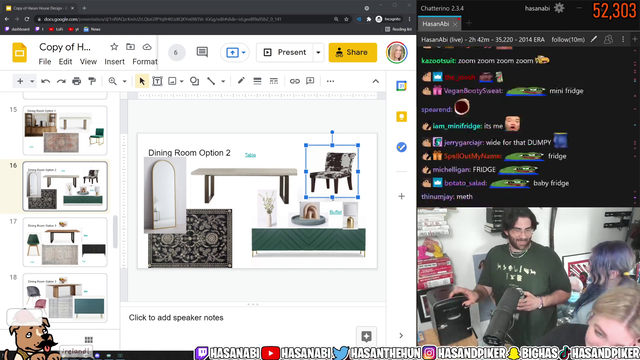Select the Line tool

pyautogui.click(x=211, y=81)
